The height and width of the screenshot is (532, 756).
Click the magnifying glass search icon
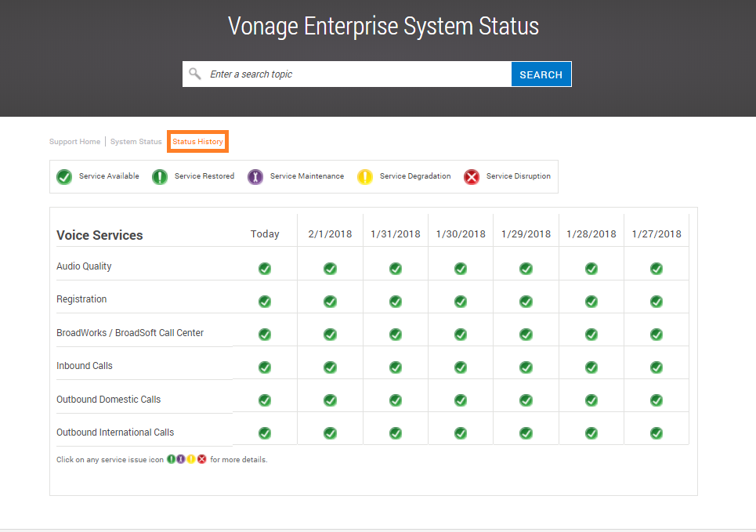[x=195, y=74]
